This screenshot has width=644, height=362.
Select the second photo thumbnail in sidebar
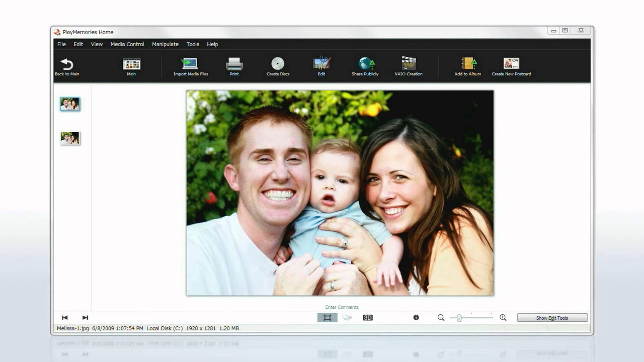70,138
